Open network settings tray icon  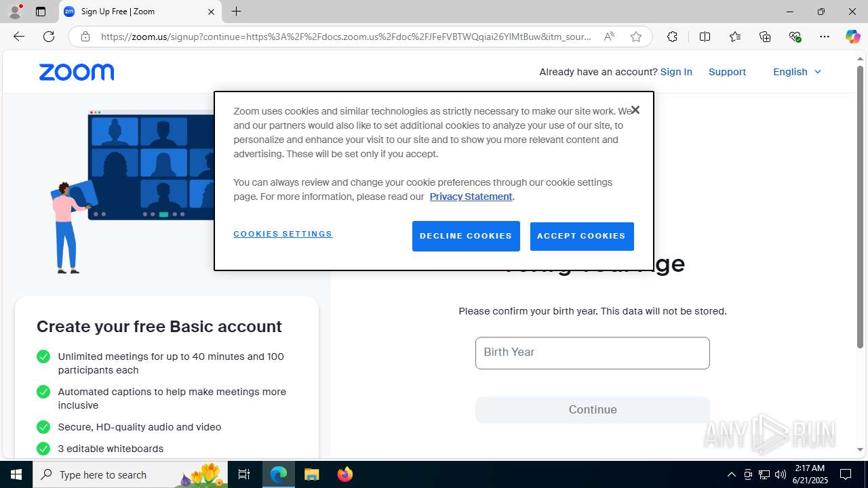(x=764, y=474)
